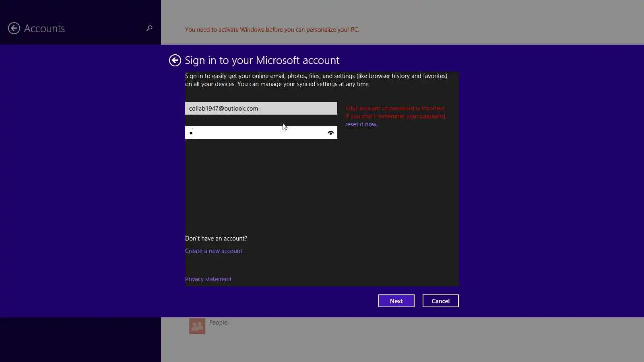Screen dimensions: 644x362
Task: Select the People app icon
Action: [197, 326]
